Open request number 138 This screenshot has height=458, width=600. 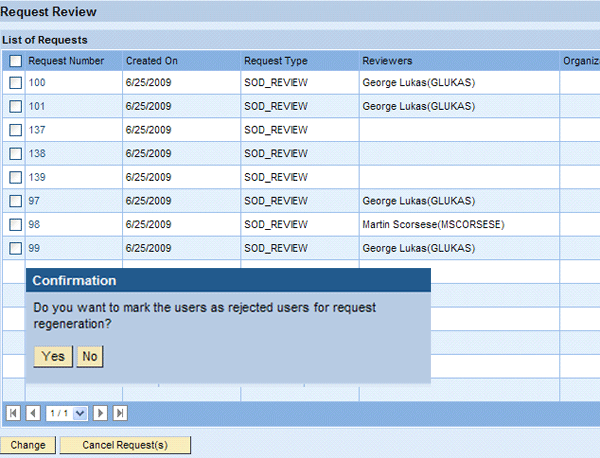(37, 154)
